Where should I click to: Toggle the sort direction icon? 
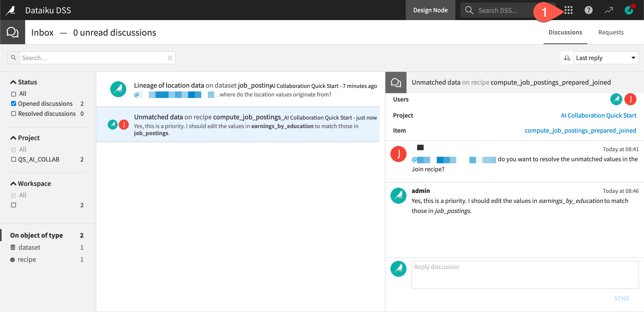coord(567,58)
